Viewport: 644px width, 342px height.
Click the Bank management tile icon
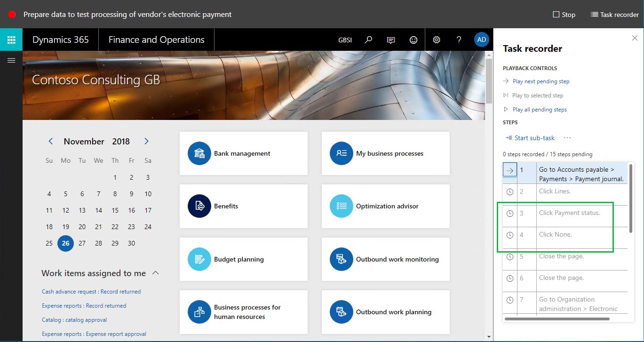199,153
